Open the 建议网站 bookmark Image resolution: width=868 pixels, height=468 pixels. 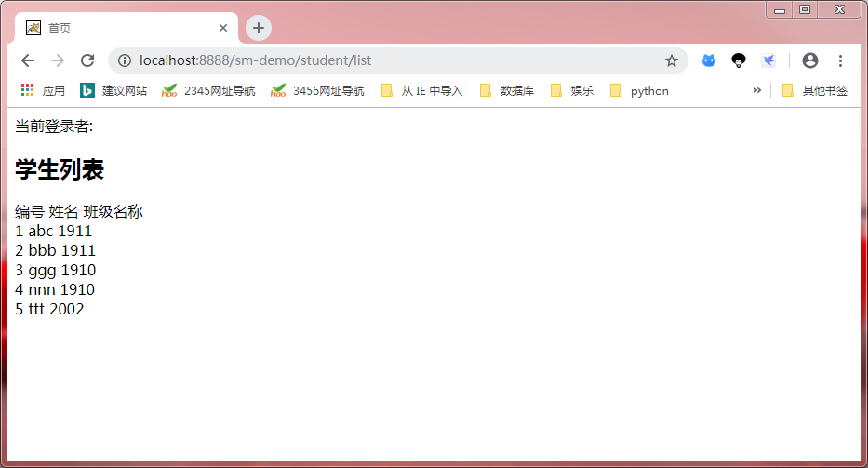[114, 91]
